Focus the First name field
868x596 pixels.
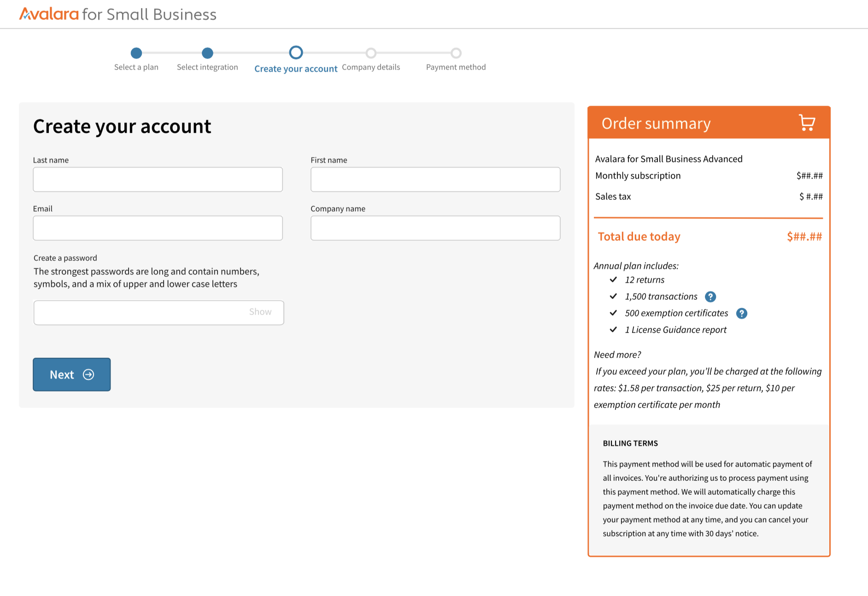click(x=435, y=179)
